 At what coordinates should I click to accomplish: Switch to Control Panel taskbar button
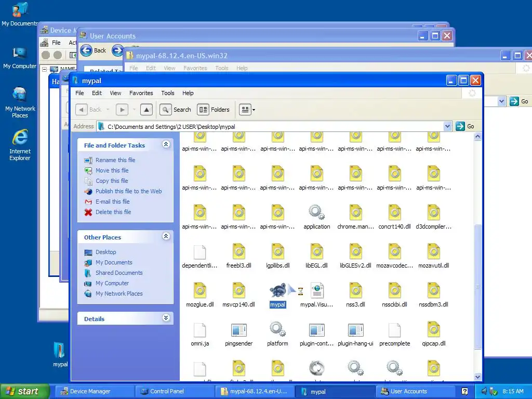pos(175,391)
